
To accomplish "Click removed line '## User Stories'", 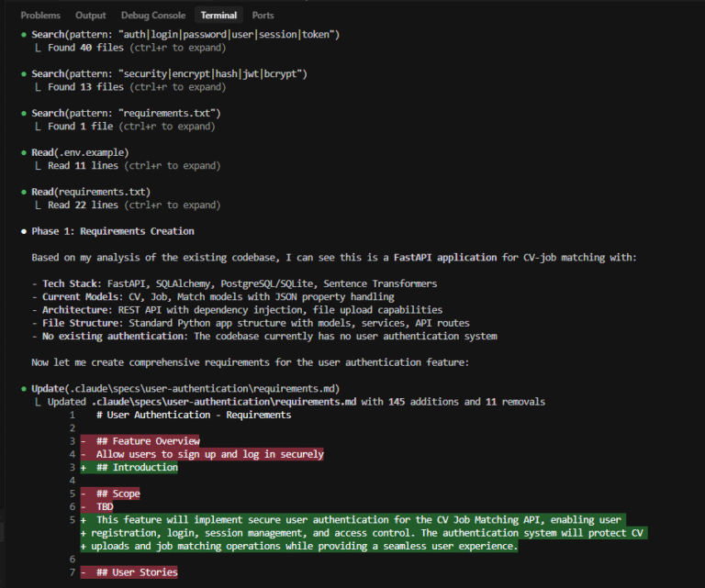I will 129,572.
